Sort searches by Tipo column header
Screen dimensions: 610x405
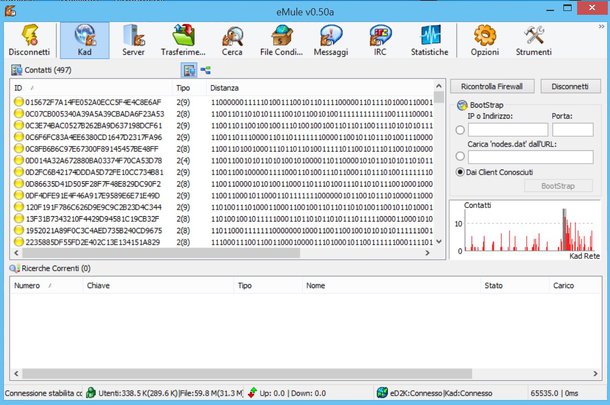(x=268, y=286)
